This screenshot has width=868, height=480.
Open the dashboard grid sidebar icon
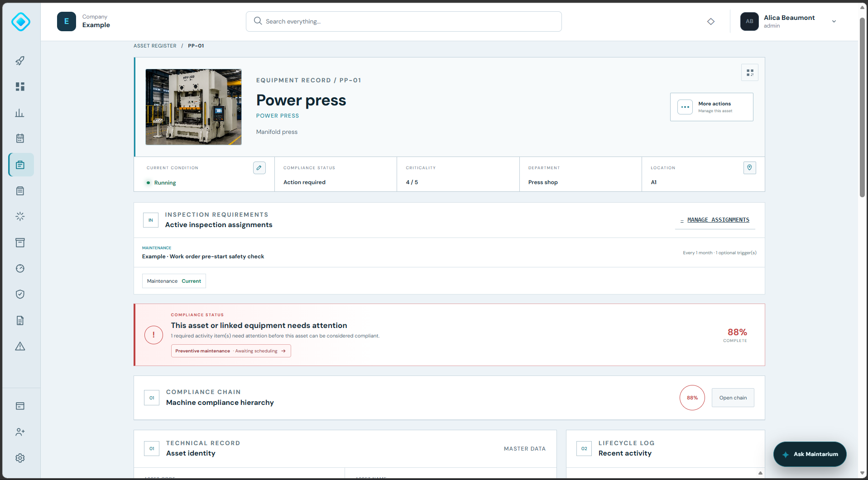20,86
